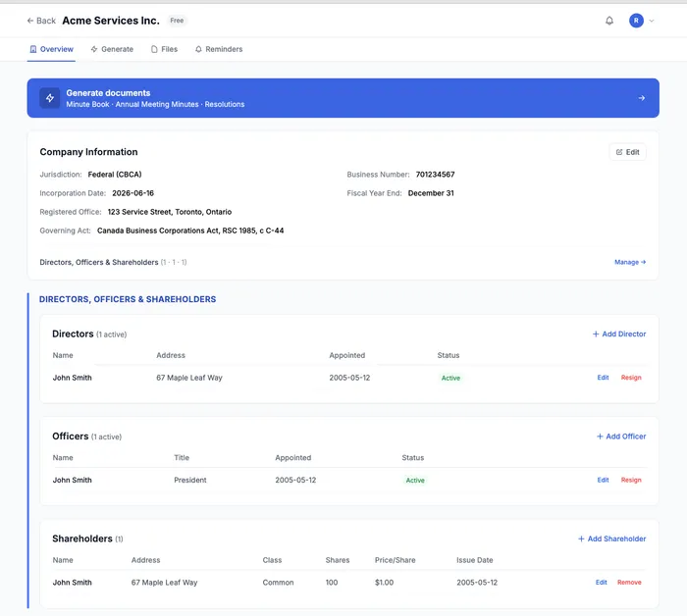Click the shareholder issue date 2005-05-12
687x616 pixels.
(477, 583)
